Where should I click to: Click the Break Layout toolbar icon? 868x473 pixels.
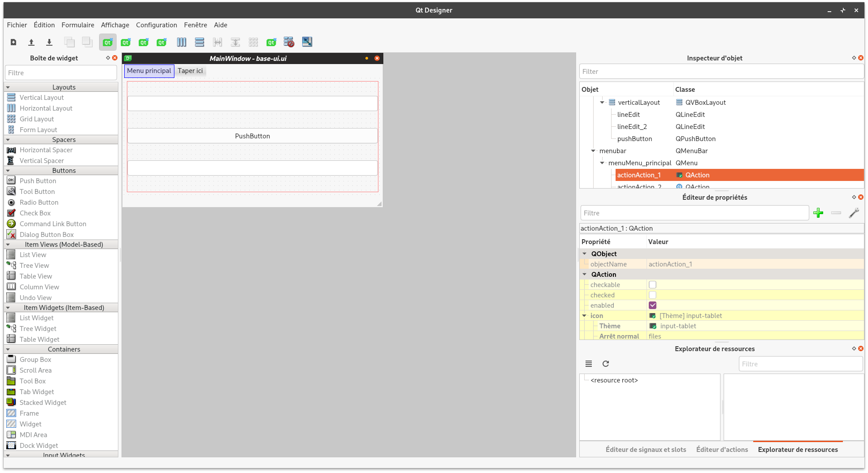[289, 42]
